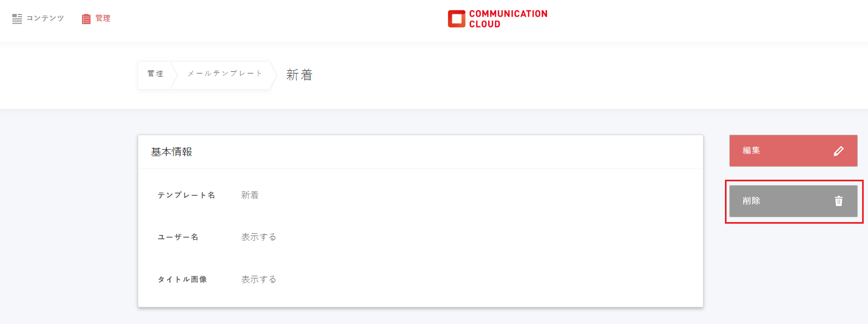
Task: Go to 管理 in the breadcrumb
Action: tap(155, 74)
